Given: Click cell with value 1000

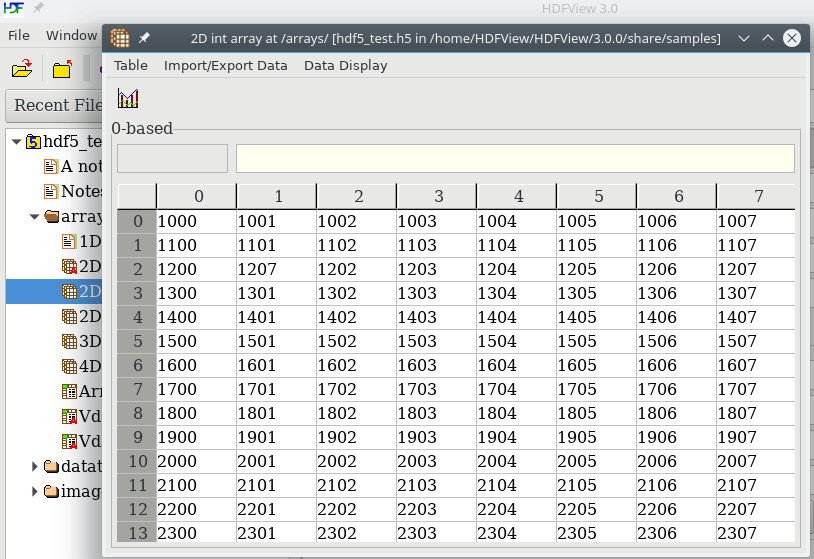Looking at the screenshot, I should pyautogui.click(x=196, y=222).
